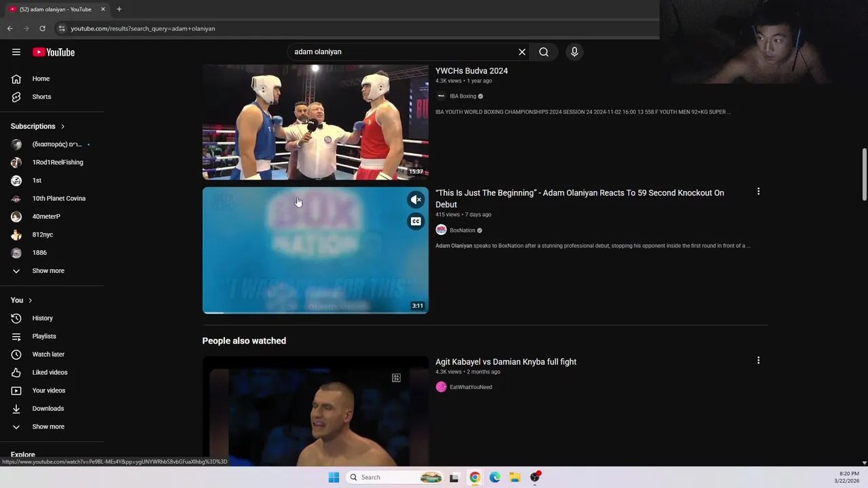868x488 pixels.
Task: Open the 40meterP subscription channel
Action: click(52, 217)
